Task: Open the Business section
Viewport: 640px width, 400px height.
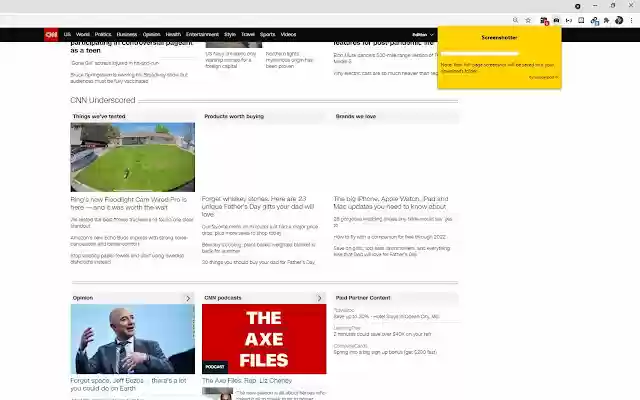Action: click(x=127, y=35)
